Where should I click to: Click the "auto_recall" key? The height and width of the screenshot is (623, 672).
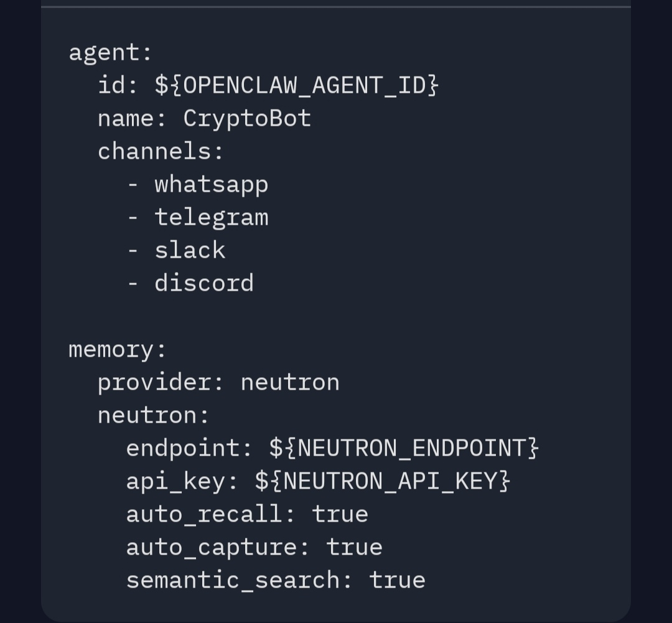pyautogui.click(x=204, y=514)
